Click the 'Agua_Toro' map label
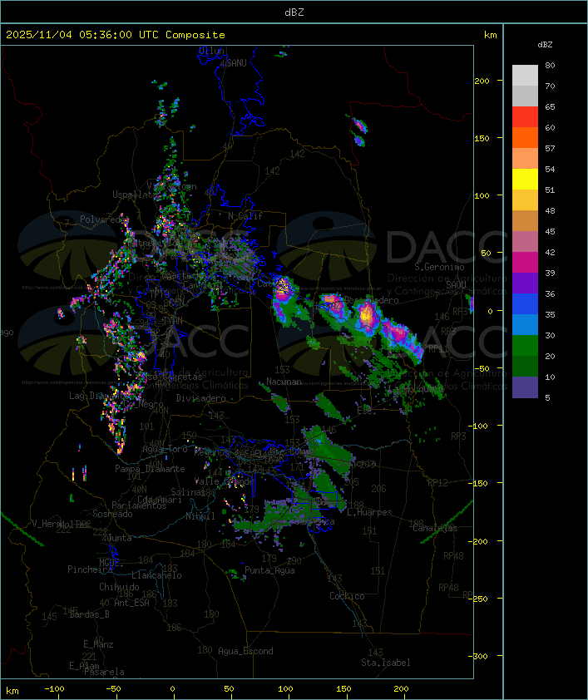Viewport: 588px width, 700px height. (165, 450)
